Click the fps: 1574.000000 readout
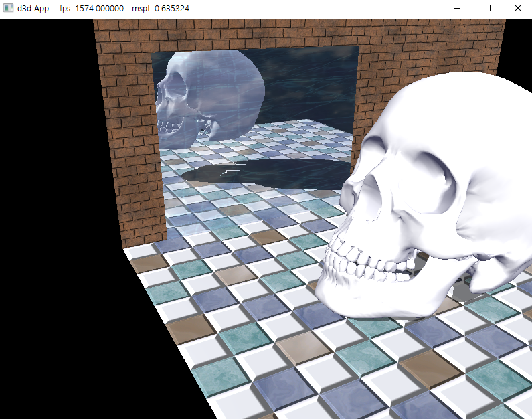This screenshot has height=419, width=532. 92,9
